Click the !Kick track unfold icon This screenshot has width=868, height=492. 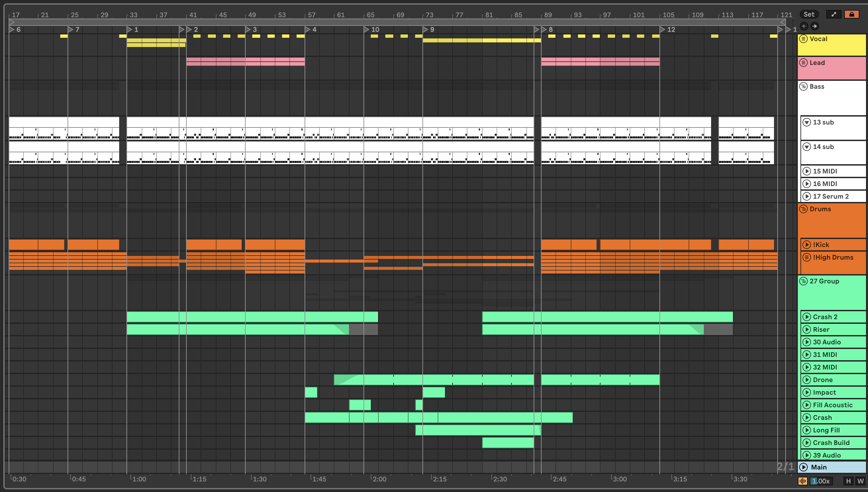[x=806, y=245]
